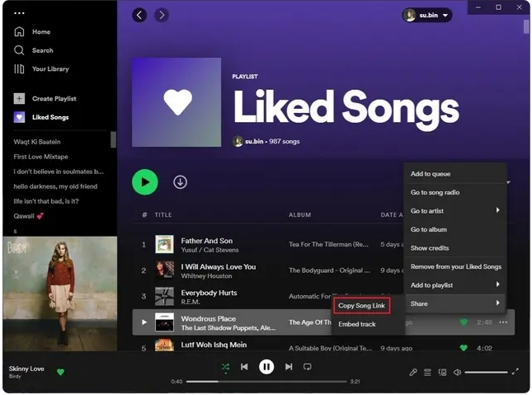The width and height of the screenshot is (532, 395).
Task: Click Skinny Love now playing title
Action: 26,369
